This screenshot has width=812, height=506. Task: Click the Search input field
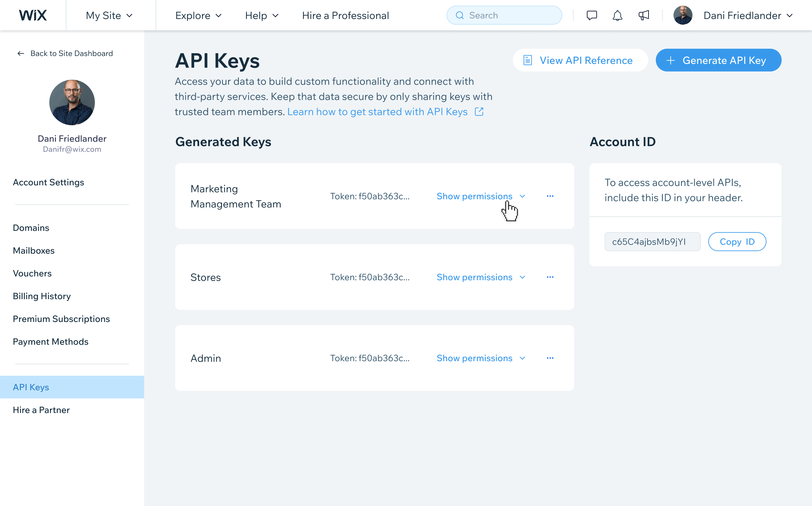(504, 15)
